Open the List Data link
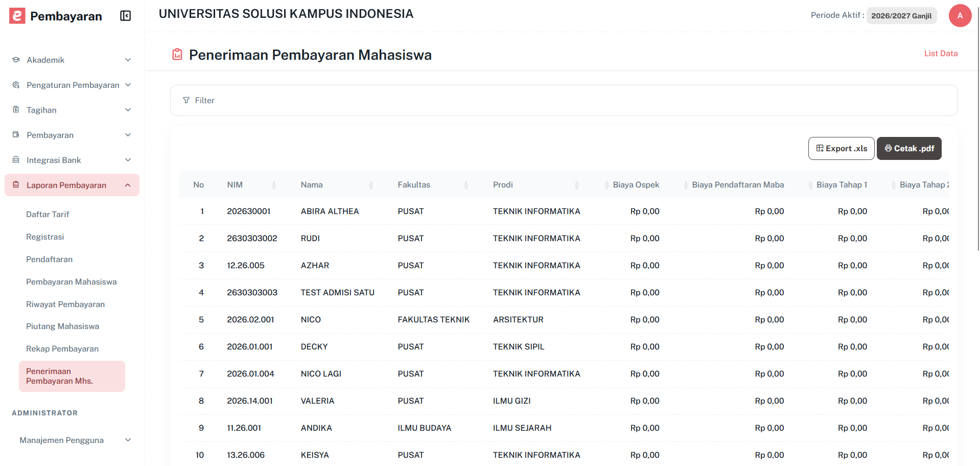Viewport: 980px width, 466px height. pos(940,53)
